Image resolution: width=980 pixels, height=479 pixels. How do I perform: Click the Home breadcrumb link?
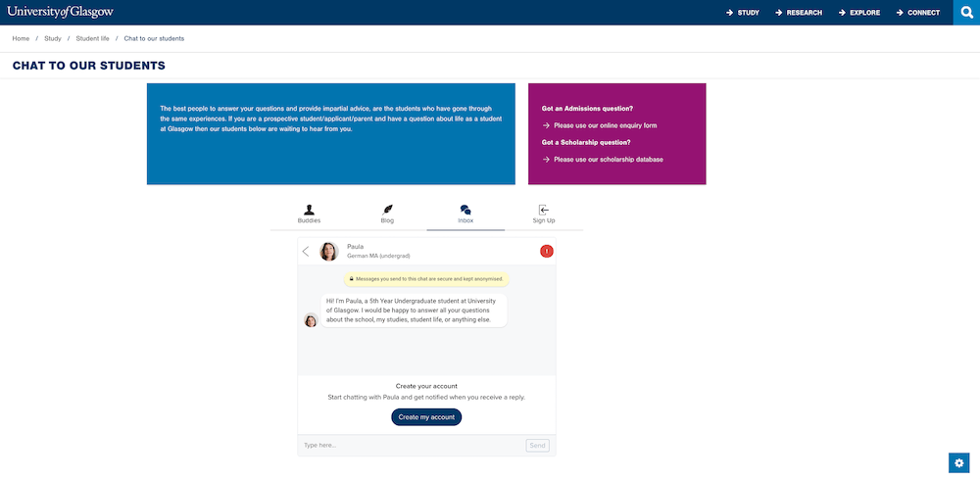click(x=21, y=39)
